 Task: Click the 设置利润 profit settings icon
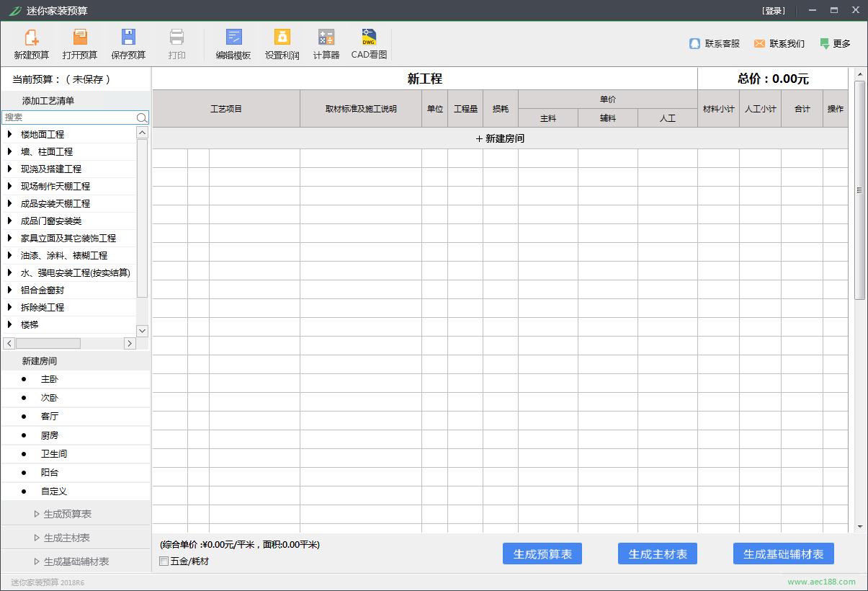(x=281, y=43)
